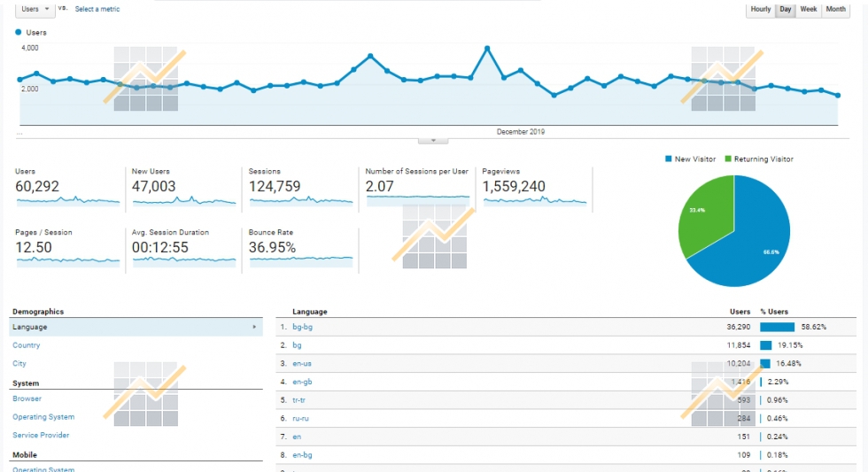Click the 0.96% percentage value
The height and width of the screenshot is (472, 868).
[778, 400]
